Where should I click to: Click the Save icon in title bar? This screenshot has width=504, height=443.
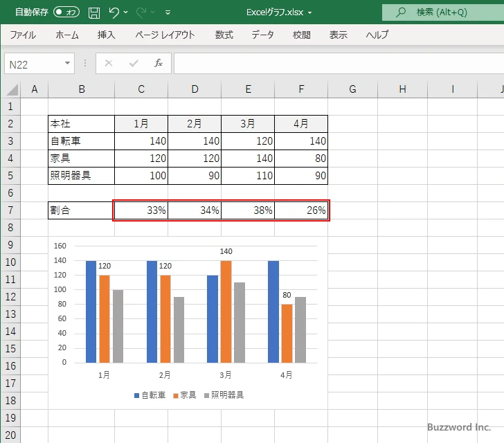tap(94, 12)
